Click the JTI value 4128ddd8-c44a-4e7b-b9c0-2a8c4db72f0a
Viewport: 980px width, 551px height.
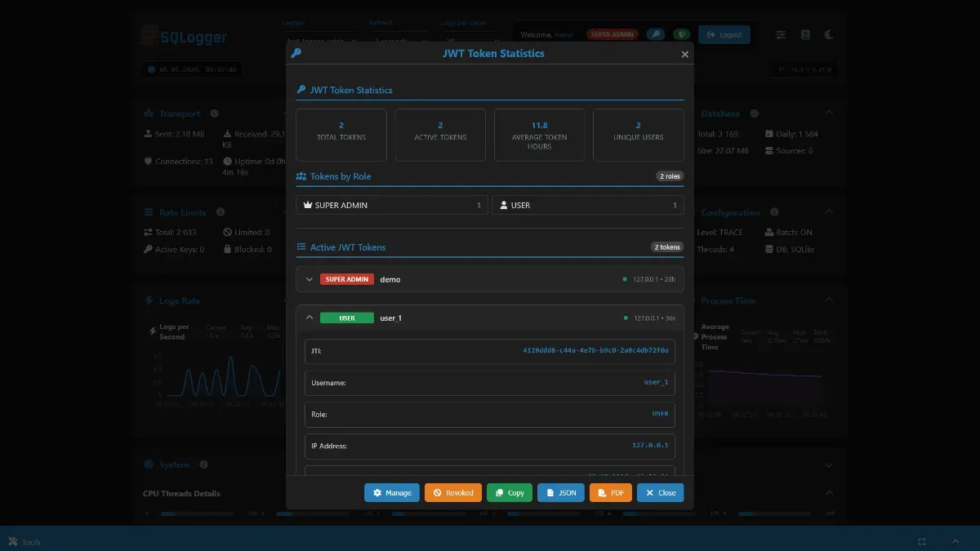(595, 351)
